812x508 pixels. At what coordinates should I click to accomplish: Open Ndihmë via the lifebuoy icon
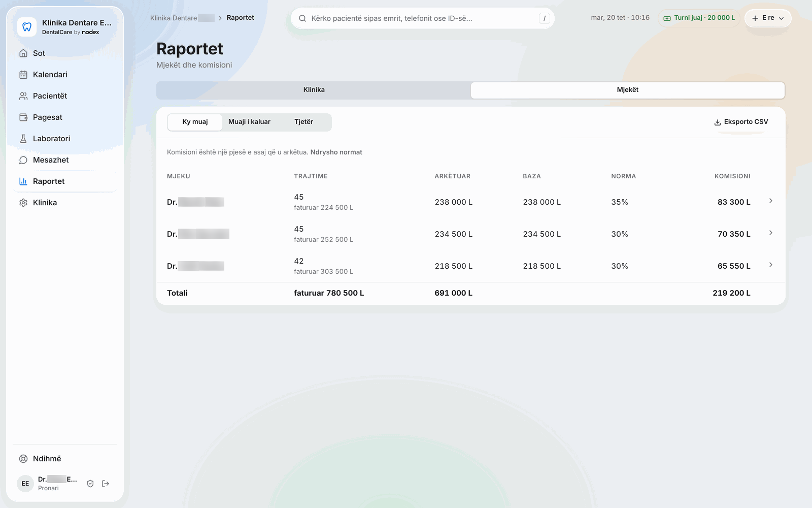[x=23, y=459]
